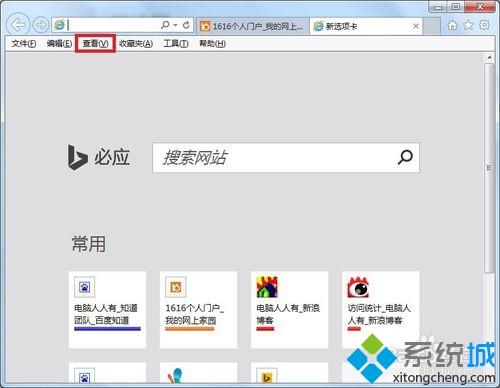The height and width of the screenshot is (388, 500).
Task: Open the 工具(T) menu
Action: pos(176,44)
